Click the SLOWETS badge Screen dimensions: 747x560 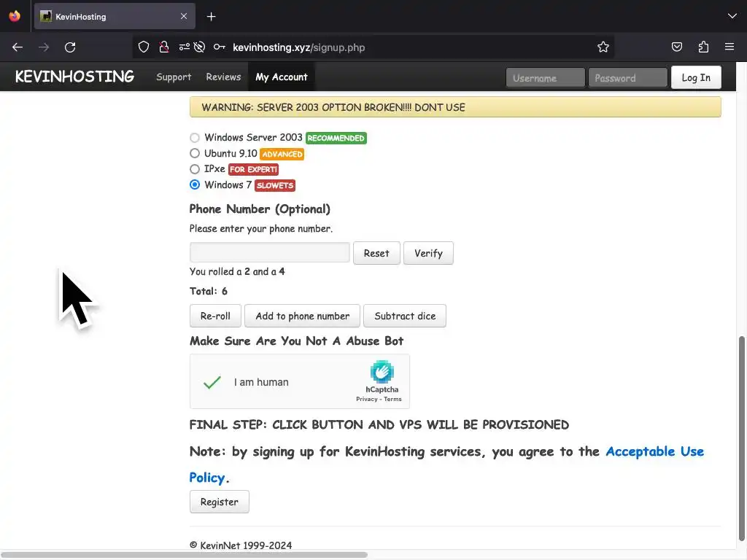click(x=275, y=185)
